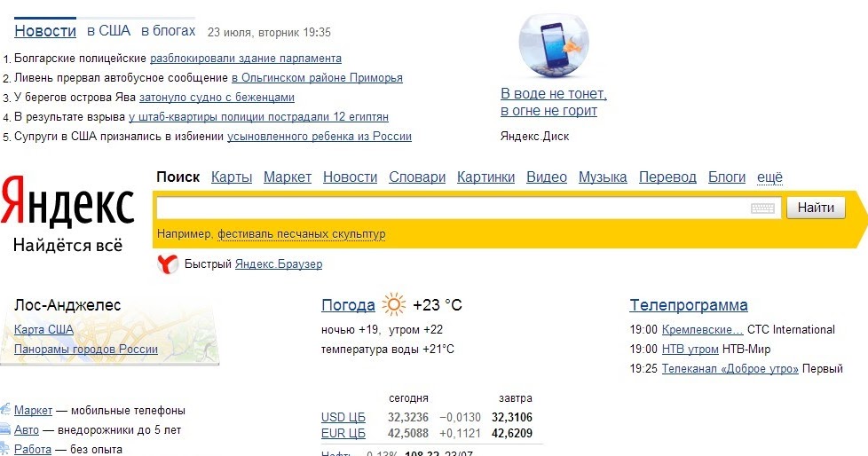Click the Яндекс logo
The width and height of the screenshot is (868, 456).
pos(67,202)
